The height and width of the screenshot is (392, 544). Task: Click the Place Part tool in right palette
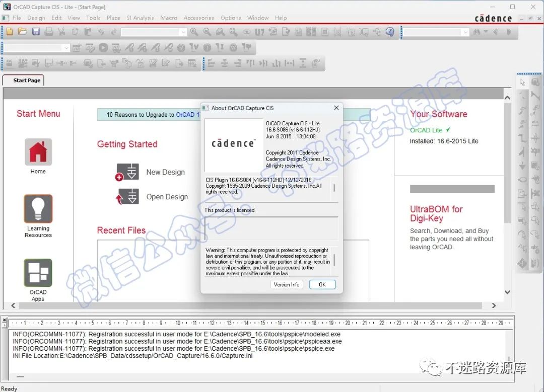click(535, 83)
